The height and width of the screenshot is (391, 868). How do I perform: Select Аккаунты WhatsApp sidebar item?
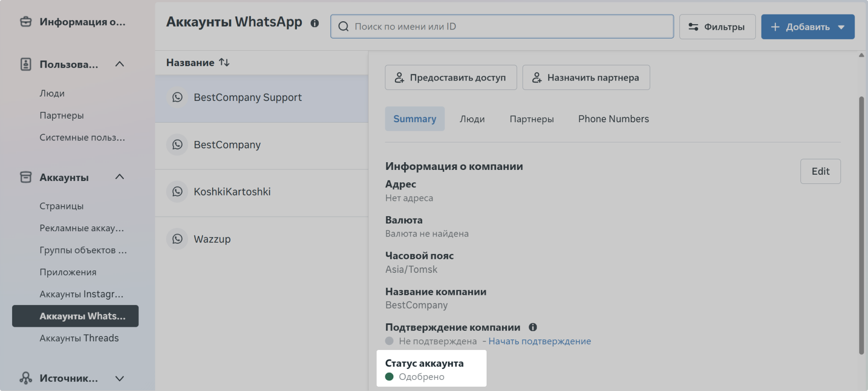75,316
